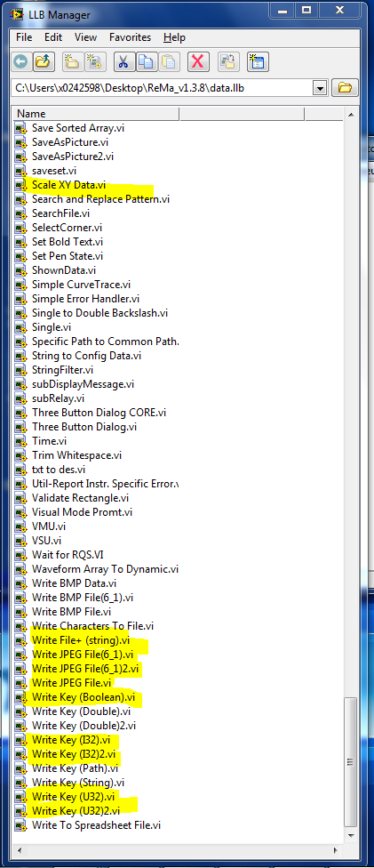Click the VI icon beside Time.vi
Viewport: 374px width, 868px height.
21,441
